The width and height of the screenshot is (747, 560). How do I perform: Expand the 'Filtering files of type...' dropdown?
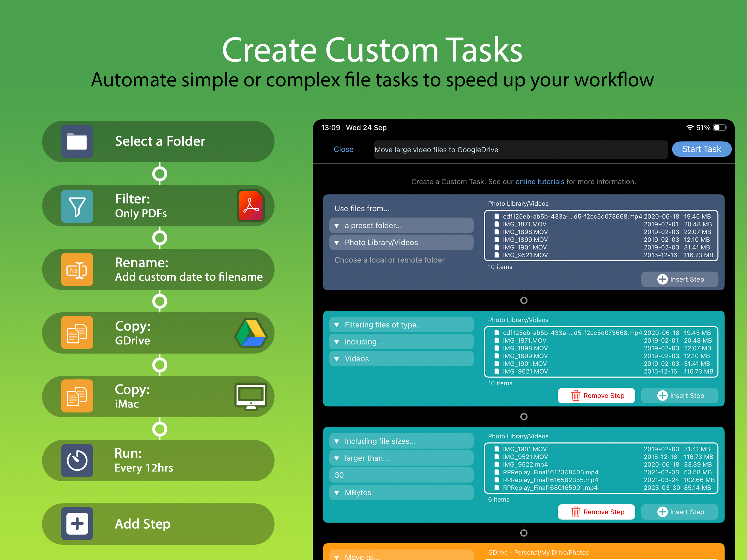(401, 325)
